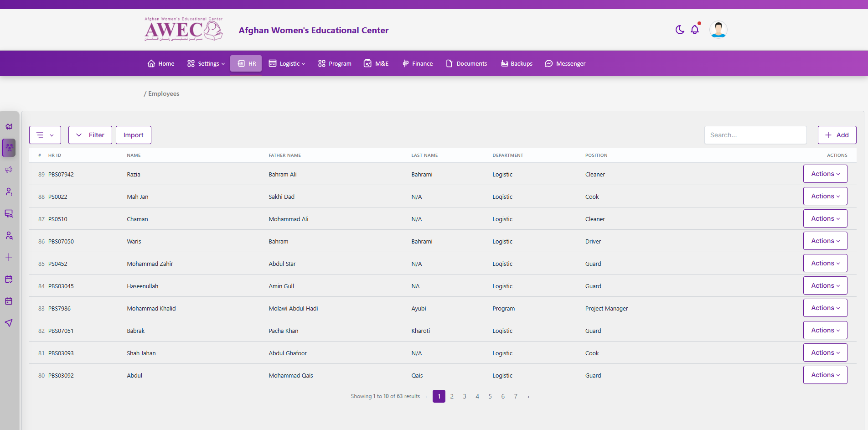The height and width of the screenshot is (430, 868).
Task: Select the employees group icon in sidebar
Action: tap(9, 148)
